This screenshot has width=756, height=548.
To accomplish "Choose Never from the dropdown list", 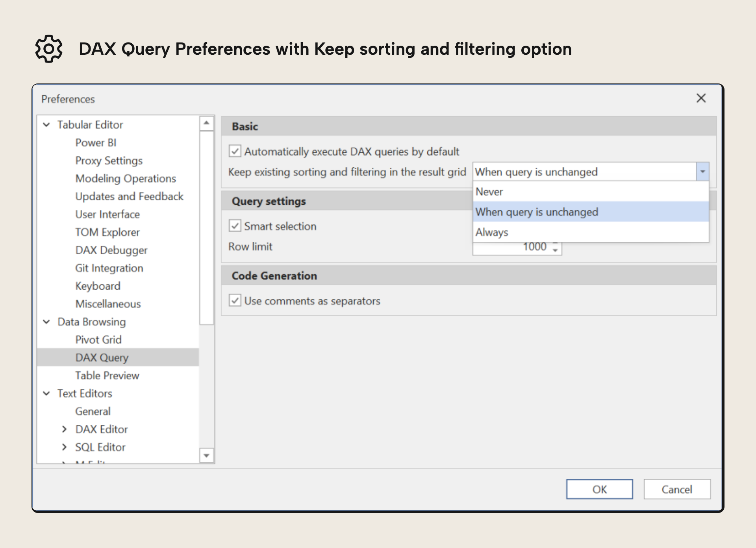I will point(591,192).
